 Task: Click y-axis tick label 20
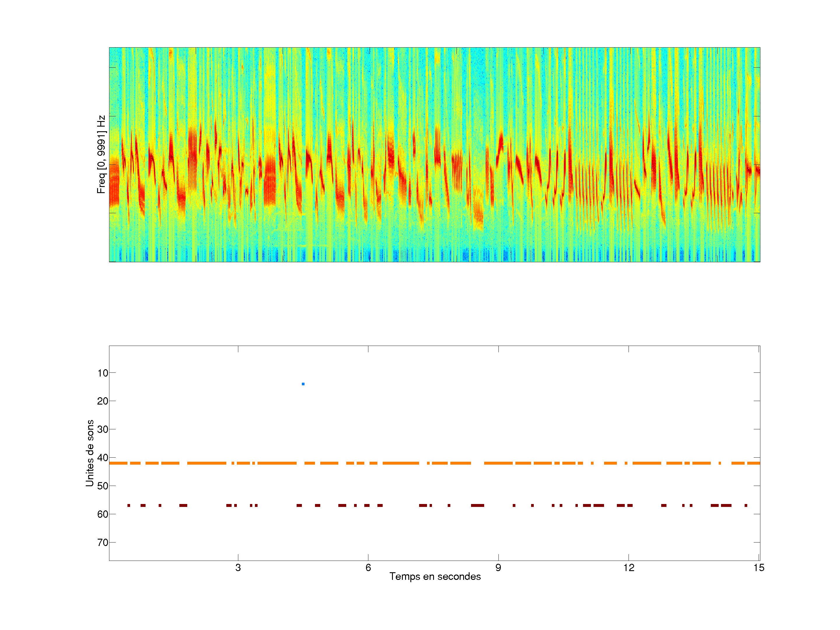[103, 401]
